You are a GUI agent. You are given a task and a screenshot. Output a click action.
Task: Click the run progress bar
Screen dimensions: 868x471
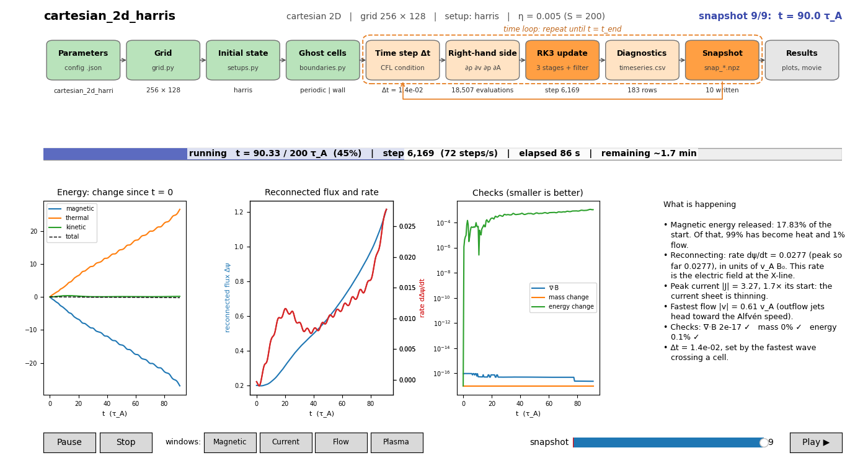(443, 154)
